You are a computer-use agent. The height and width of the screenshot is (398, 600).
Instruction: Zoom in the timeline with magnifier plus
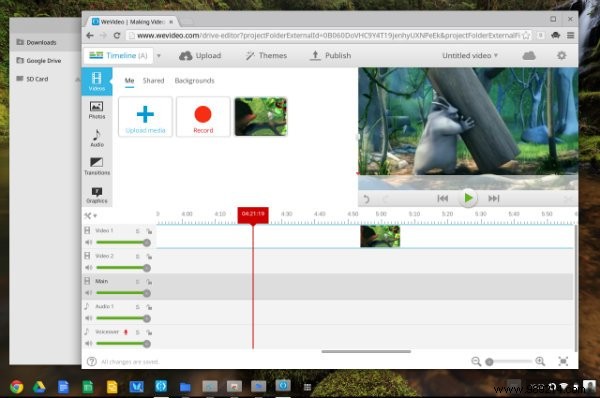point(540,361)
